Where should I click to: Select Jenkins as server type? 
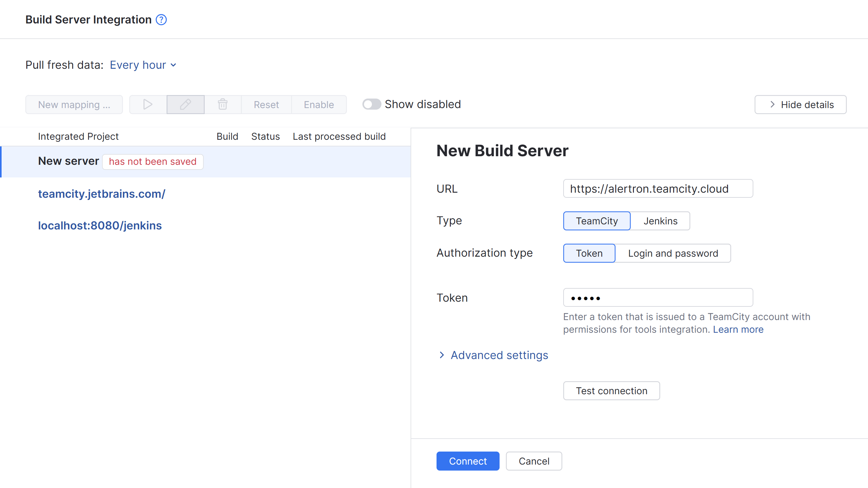[x=660, y=221]
